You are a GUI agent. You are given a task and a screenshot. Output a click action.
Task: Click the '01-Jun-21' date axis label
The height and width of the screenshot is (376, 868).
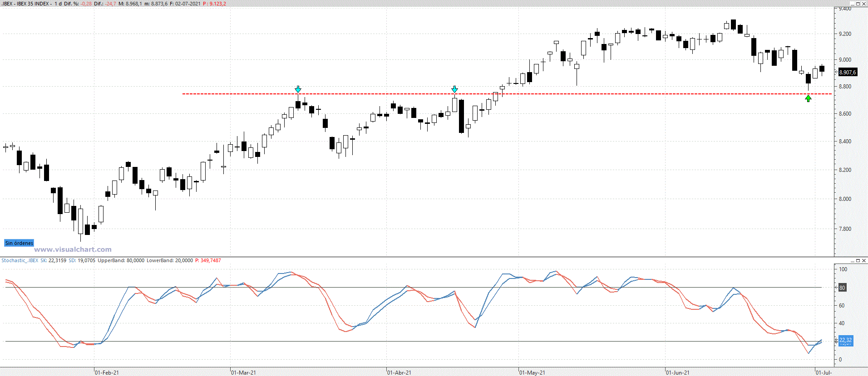(678, 372)
